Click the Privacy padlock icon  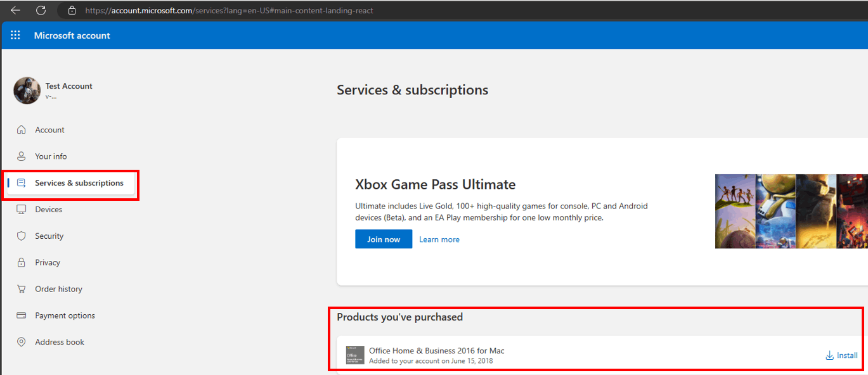click(x=22, y=263)
